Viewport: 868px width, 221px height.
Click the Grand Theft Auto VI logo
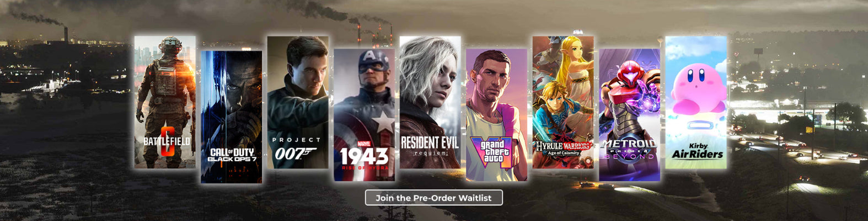coord(490,151)
